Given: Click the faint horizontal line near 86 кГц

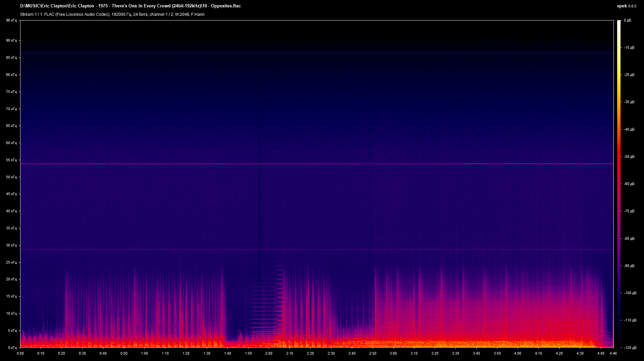Looking at the screenshot, I should (317, 53).
